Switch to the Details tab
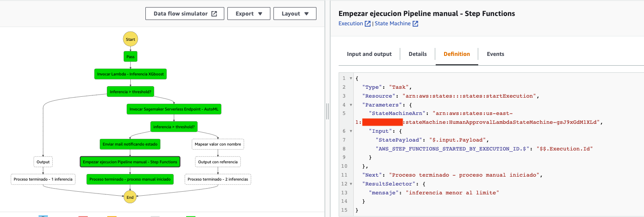 [x=418, y=54]
